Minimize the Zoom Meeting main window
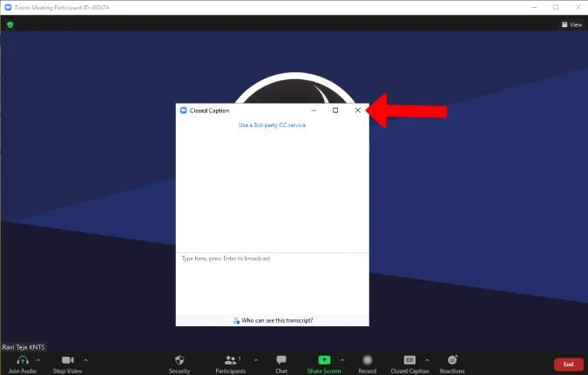Viewport: 588px width, 375px height. pyautogui.click(x=534, y=7)
